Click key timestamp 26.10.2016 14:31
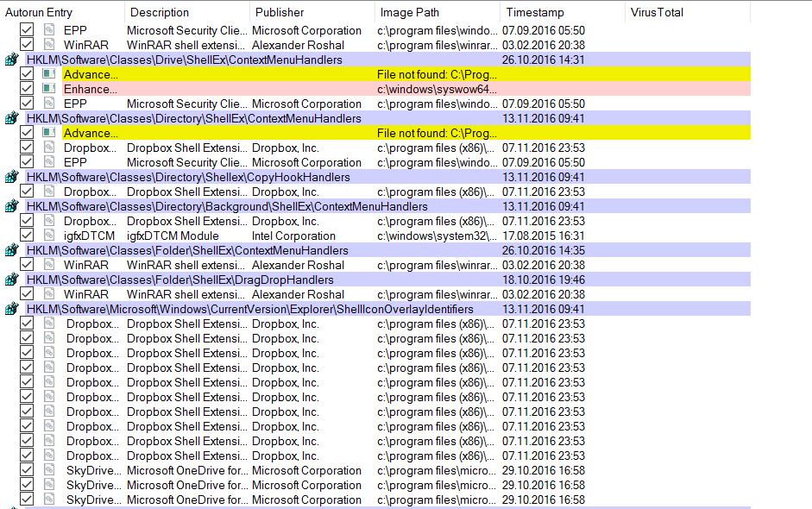The height and width of the screenshot is (509, 812). [x=544, y=60]
